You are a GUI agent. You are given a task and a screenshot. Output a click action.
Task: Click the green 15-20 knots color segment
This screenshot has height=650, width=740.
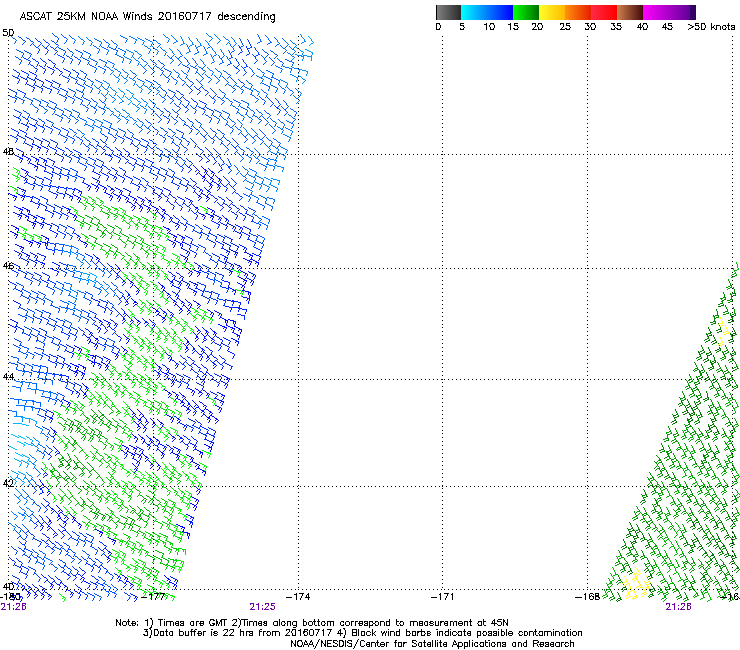coord(526,12)
